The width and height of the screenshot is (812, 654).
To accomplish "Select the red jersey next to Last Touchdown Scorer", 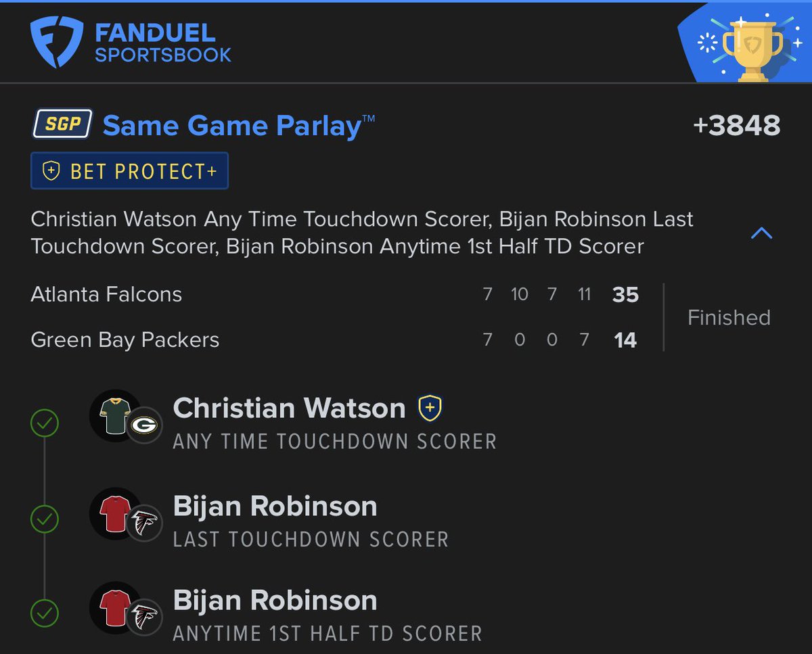I will pos(114,513).
